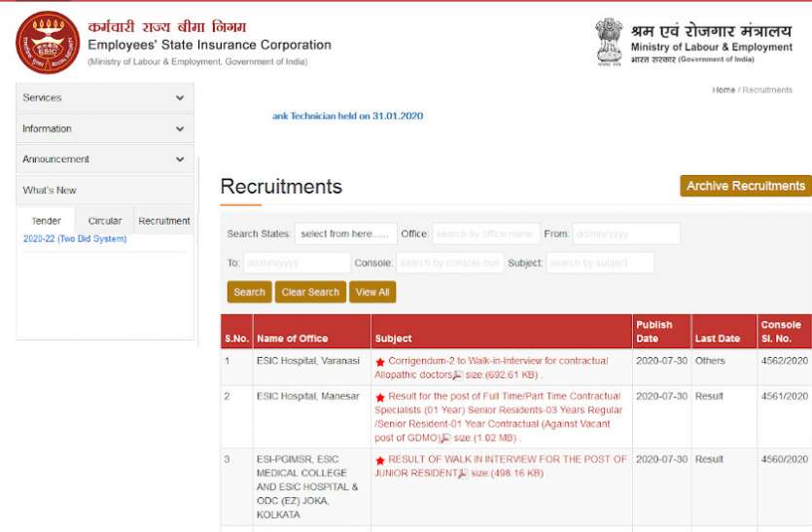Click the Recruitments page heading
Viewport: 812px width, 532px height.
tap(281, 187)
